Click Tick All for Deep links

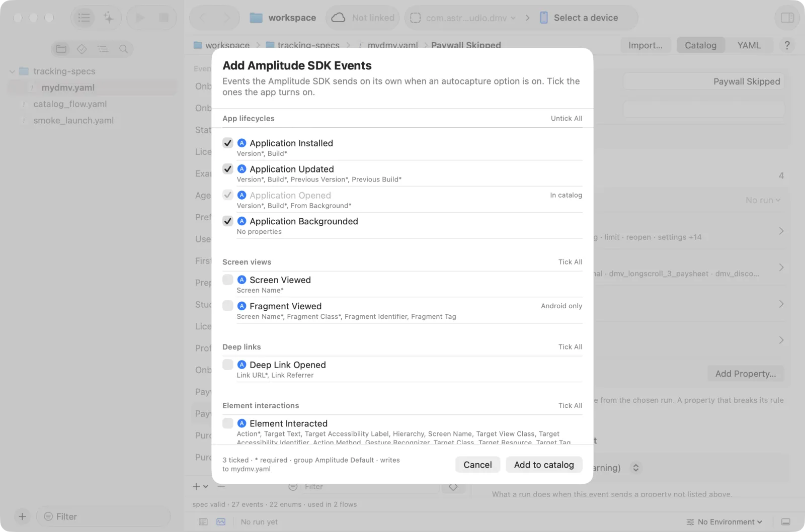coord(570,347)
